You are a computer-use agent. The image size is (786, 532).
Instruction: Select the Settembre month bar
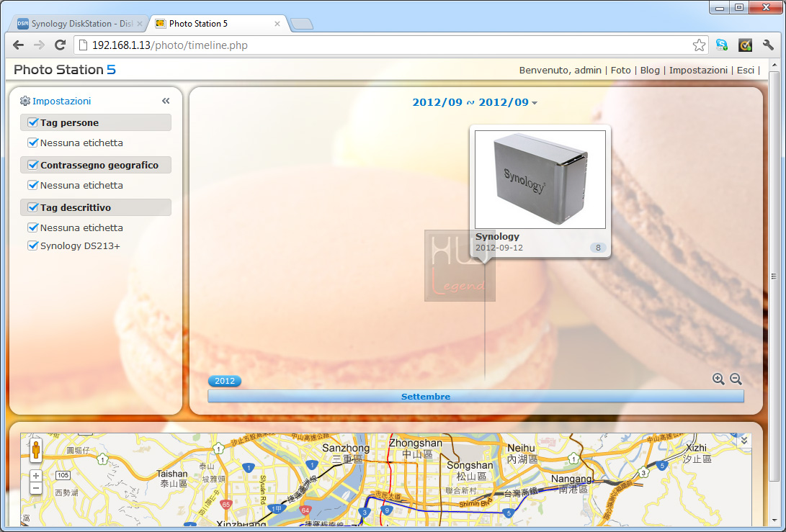click(475, 396)
